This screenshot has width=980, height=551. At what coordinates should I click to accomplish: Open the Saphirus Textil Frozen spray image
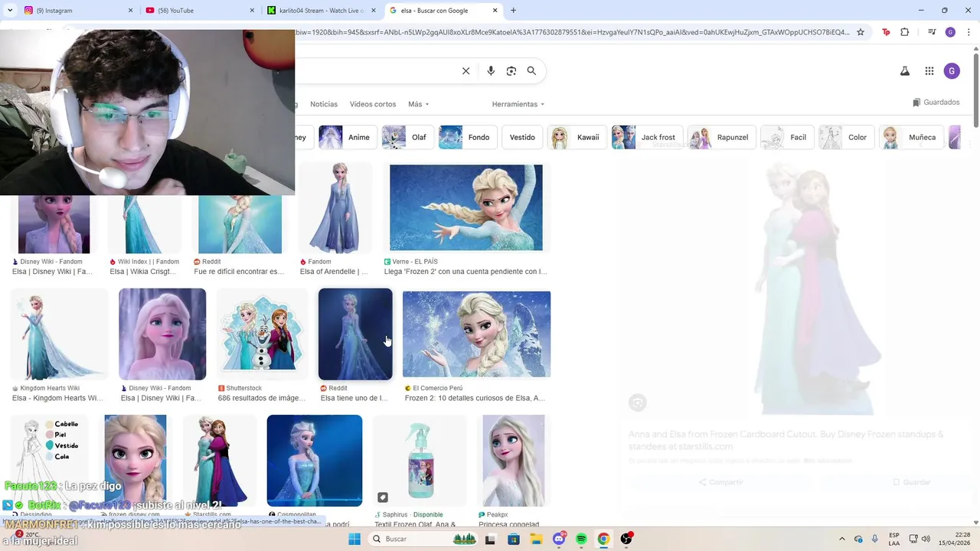pyautogui.click(x=420, y=461)
